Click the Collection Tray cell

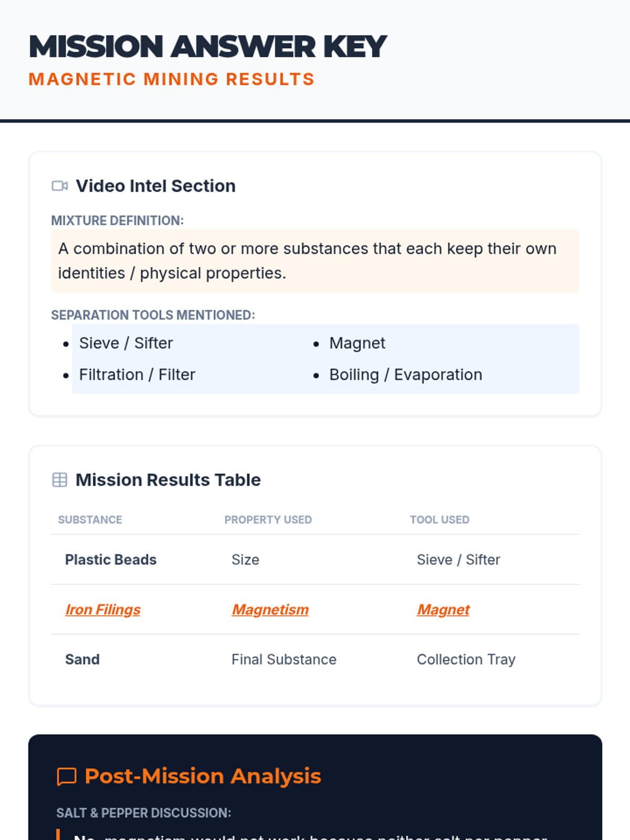tap(466, 659)
